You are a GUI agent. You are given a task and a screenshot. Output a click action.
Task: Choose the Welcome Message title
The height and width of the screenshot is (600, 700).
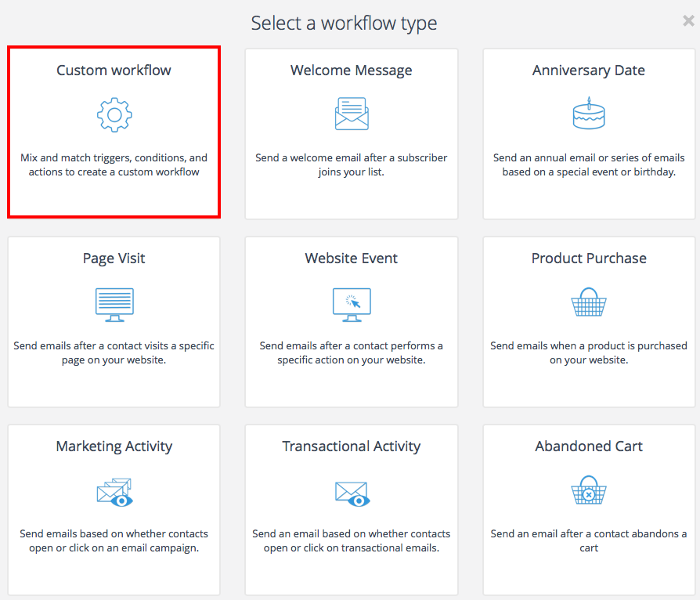(x=352, y=70)
